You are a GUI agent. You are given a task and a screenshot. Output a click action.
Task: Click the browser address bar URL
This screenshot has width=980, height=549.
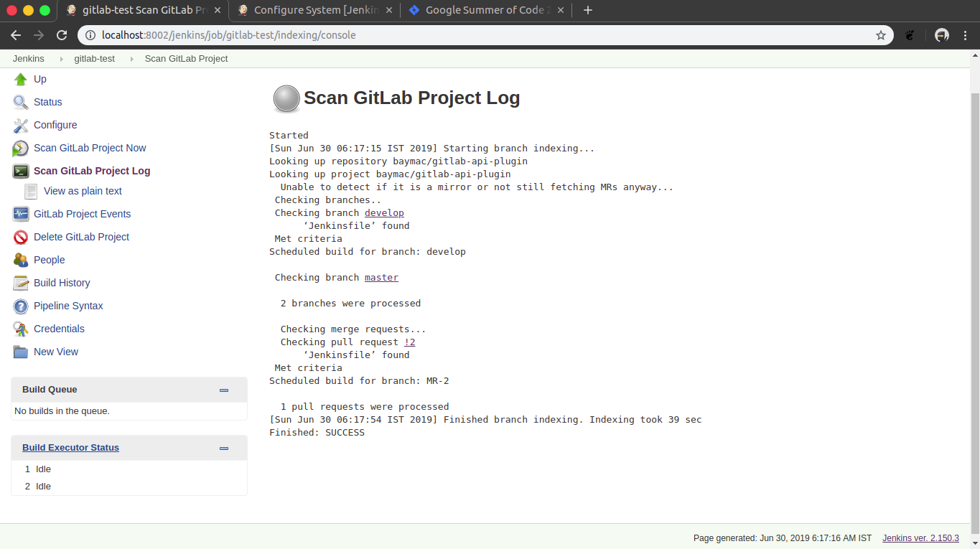coord(229,35)
